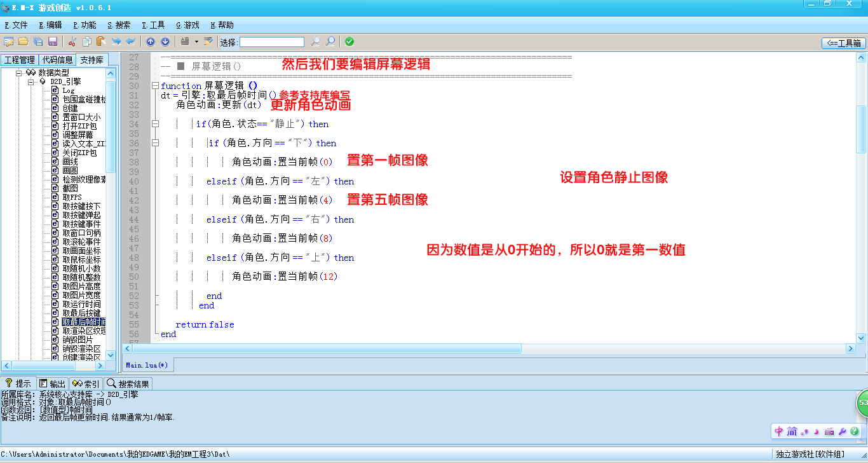Click the Paste clipboard icon

(x=100, y=42)
